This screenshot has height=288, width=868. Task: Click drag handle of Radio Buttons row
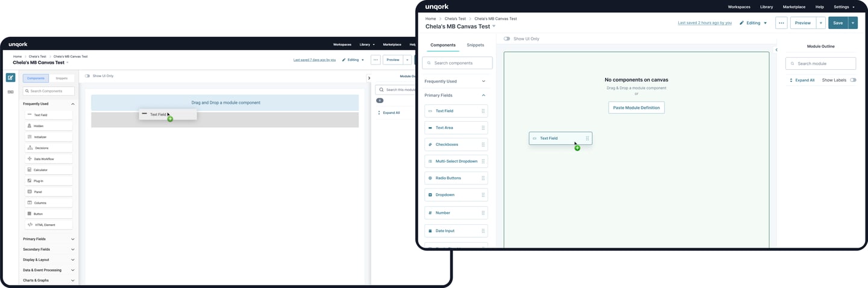(483, 178)
